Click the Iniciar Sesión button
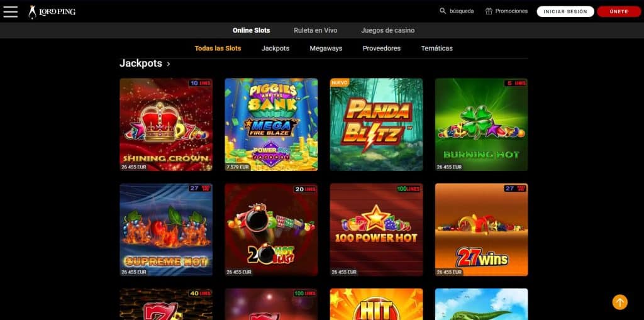 565,11
